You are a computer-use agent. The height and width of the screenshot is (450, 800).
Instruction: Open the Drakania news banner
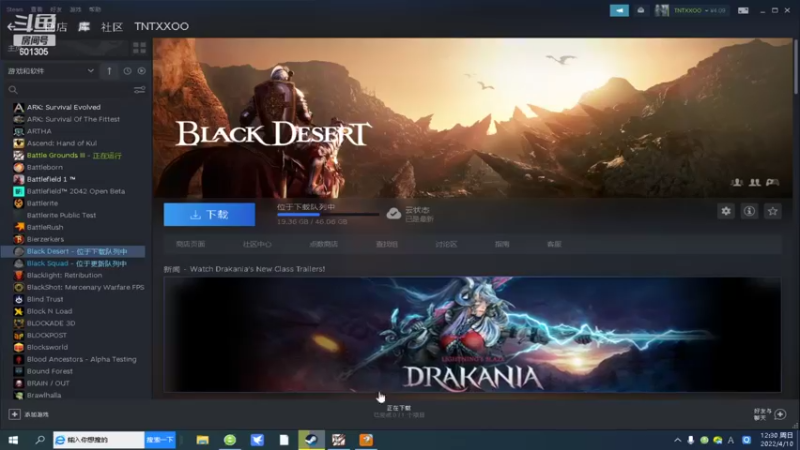(x=472, y=335)
